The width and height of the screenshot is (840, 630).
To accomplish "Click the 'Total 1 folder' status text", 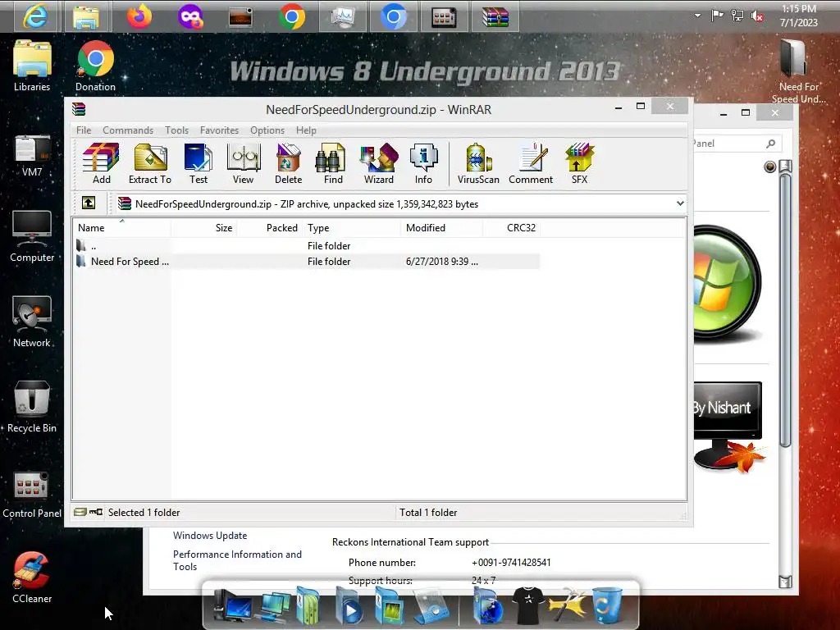I will tap(428, 513).
